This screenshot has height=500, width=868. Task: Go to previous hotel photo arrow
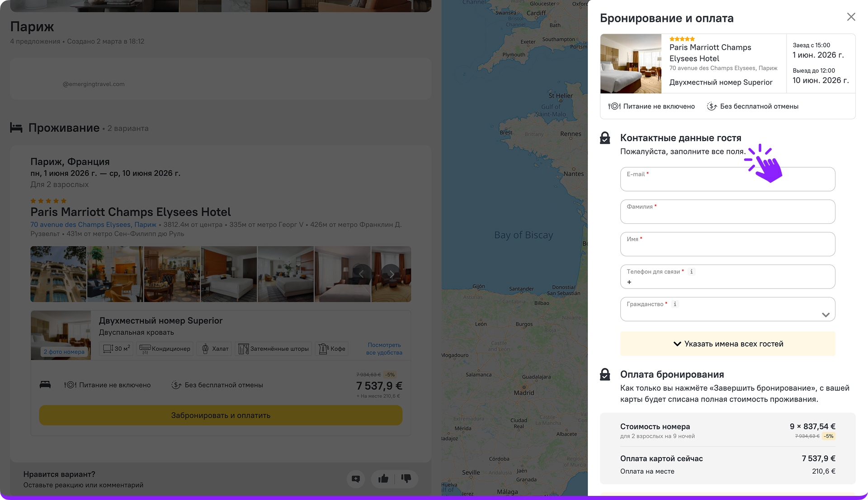click(x=361, y=274)
